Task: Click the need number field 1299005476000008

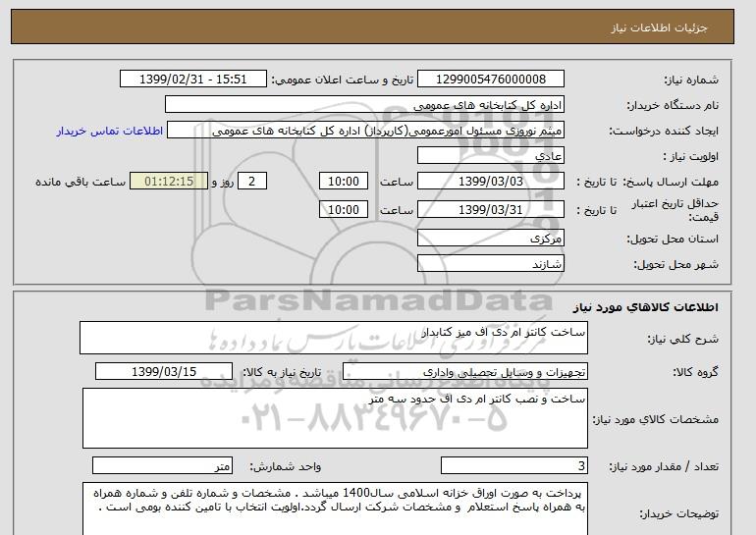Action: [490, 80]
